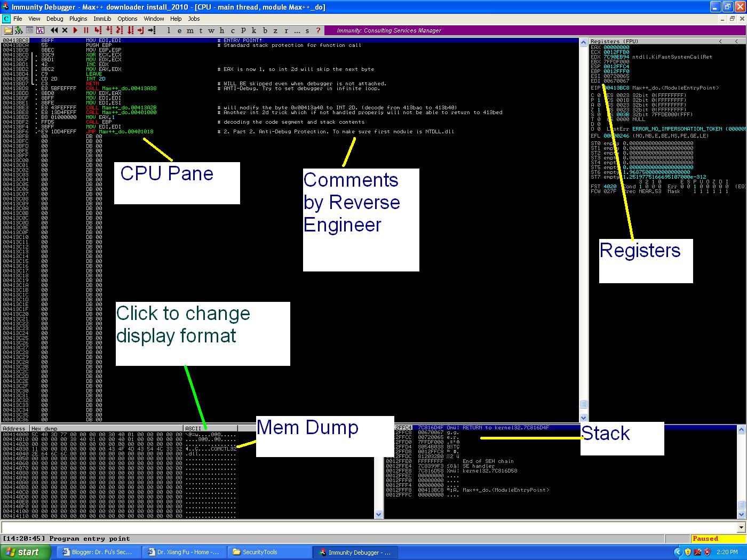Select the C carry flag value

pyautogui.click(x=599, y=95)
